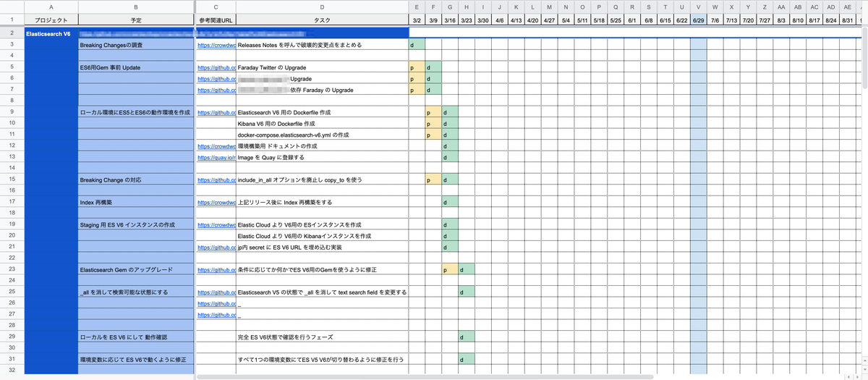The image size is (868, 380).
Task: Select the Releases Notes を呼んで破壊的変更点をまとめる cell
Action: coord(322,45)
